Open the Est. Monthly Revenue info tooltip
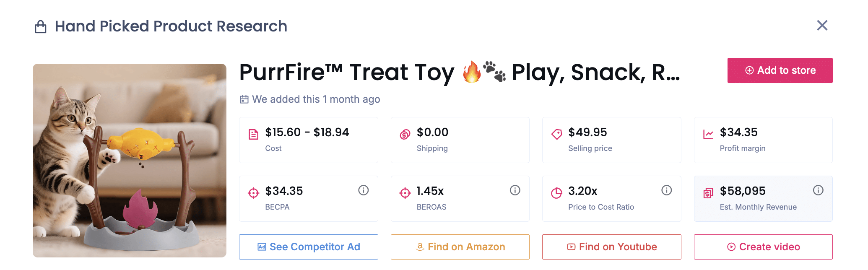 click(x=819, y=190)
